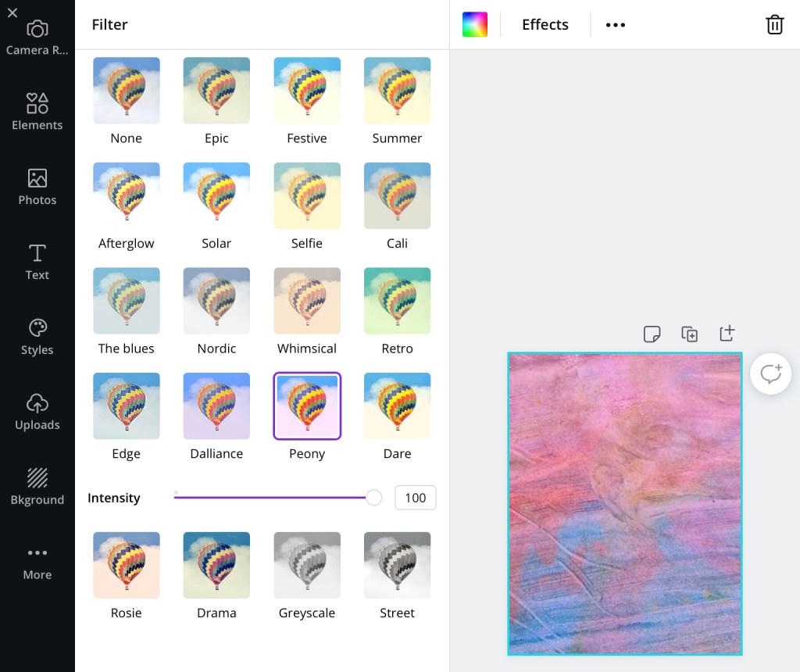Open the Styles panel
800x672 pixels.
click(x=37, y=337)
